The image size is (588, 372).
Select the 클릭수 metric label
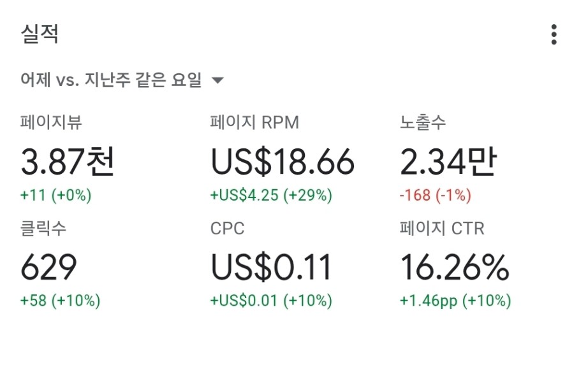coord(43,228)
